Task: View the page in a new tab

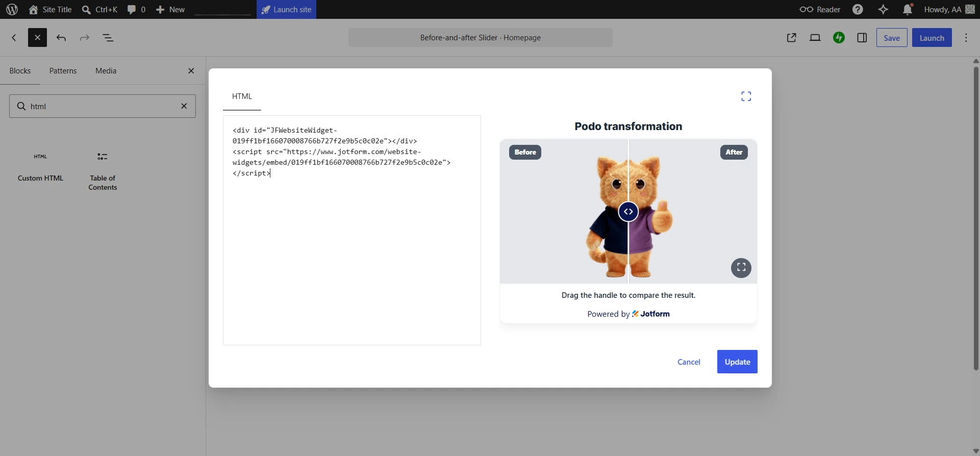Action: coord(792,38)
